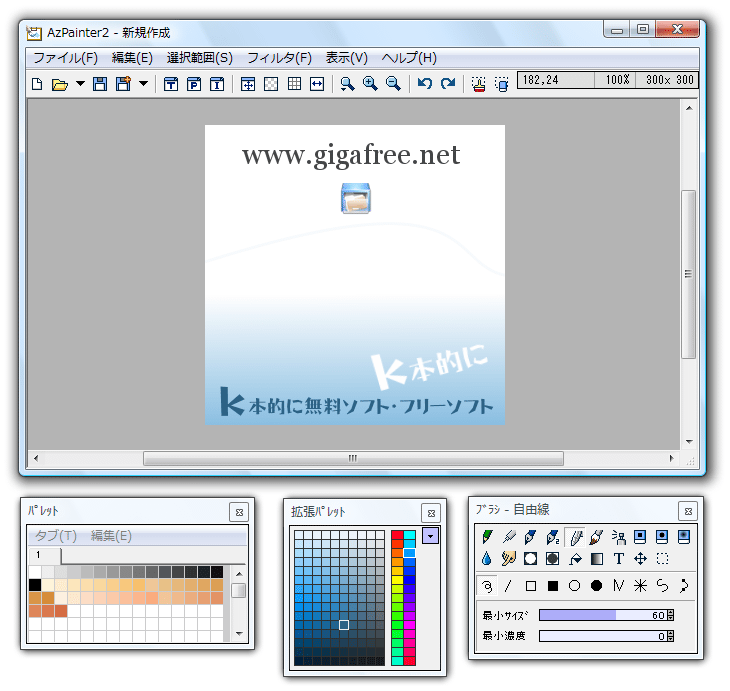
Task: Open the 拡張パレット dropdown button
Action: [x=431, y=536]
